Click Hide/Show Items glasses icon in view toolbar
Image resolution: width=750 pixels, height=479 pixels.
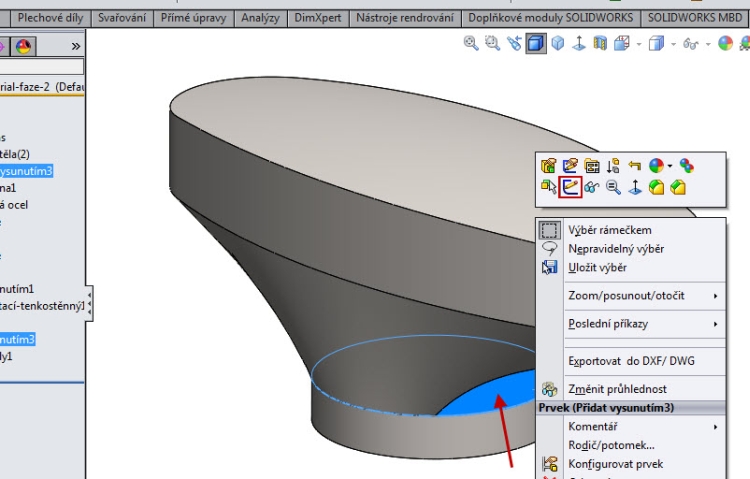(x=691, y=44)
